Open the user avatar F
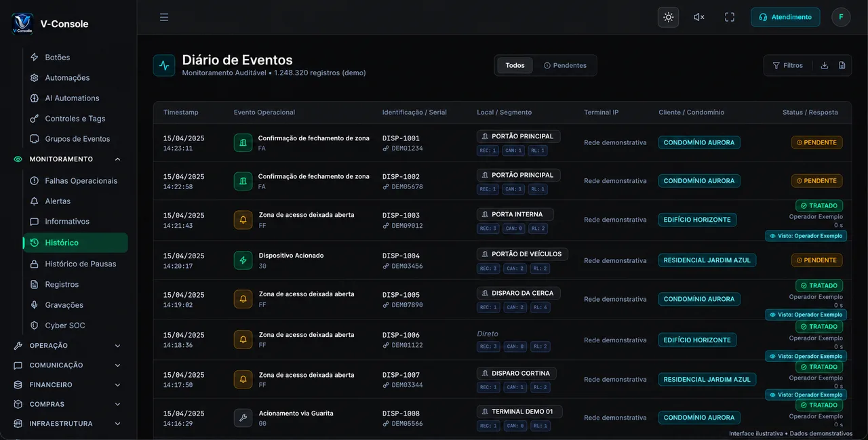Image resolution: width=868 pixels, height=440 pixels. [841, 17]
